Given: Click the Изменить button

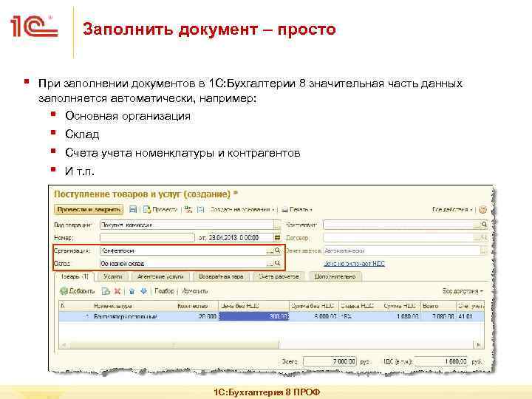Looking at the screenshot, I should click(x=195, y=291).
